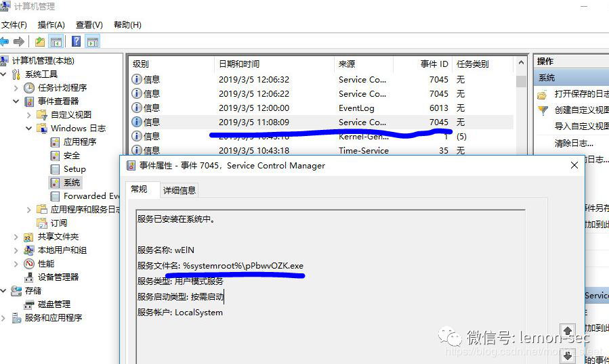609x364 pixels.
Task: Expand the 自定义视图 node
Action: pyautogui.click(x=28, y=115)
